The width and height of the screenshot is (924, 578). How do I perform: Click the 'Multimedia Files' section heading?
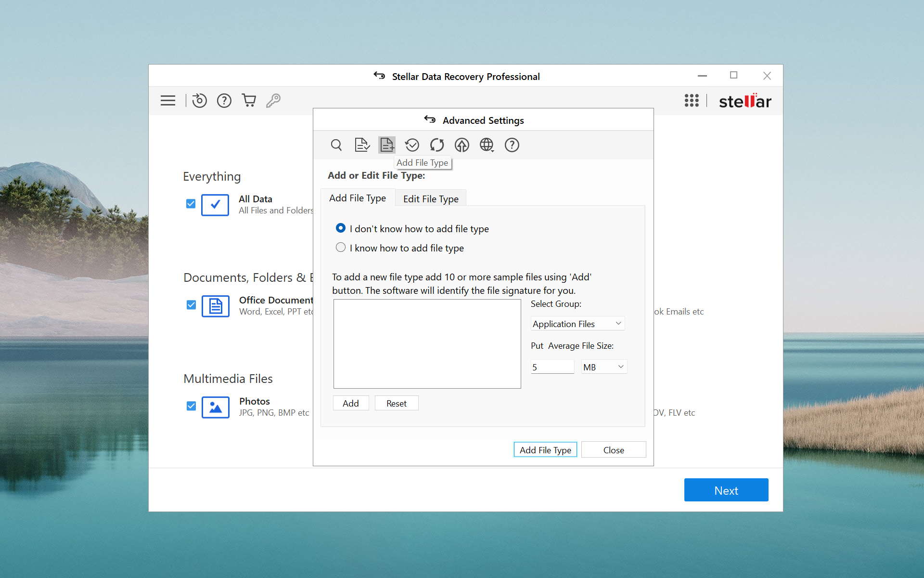(228, 379)
